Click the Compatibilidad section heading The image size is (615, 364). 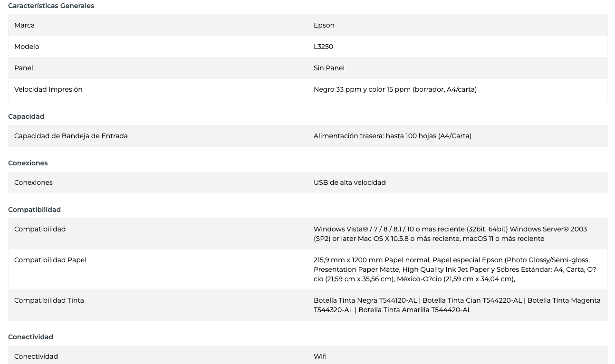(x=34, y=210)
